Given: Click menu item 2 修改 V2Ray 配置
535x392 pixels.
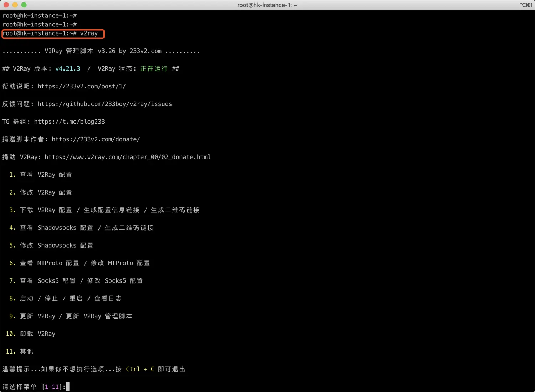Looking at the screenshot, I should tap(41, 192).
